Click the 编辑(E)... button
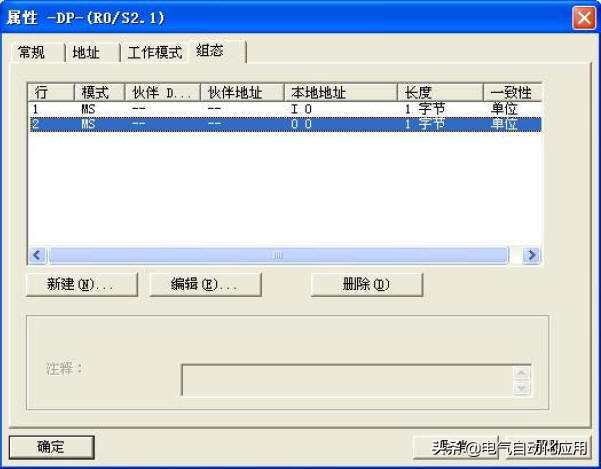The image size is (601, 469). [204, 284]
